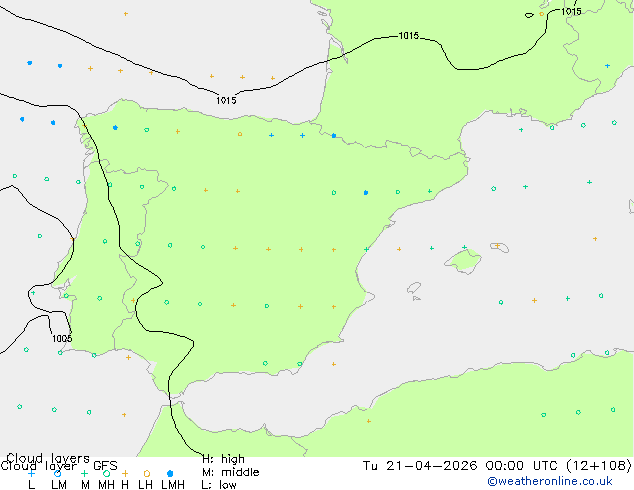Click the green circle MH legend symbol

[106, 473]
